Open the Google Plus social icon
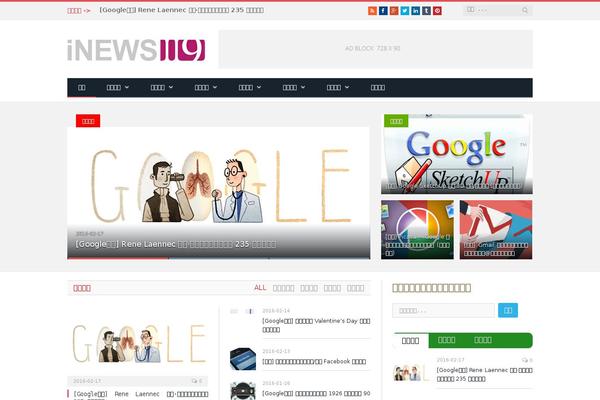Viewport: 600px width, 400px height. [x=394, y=11]
